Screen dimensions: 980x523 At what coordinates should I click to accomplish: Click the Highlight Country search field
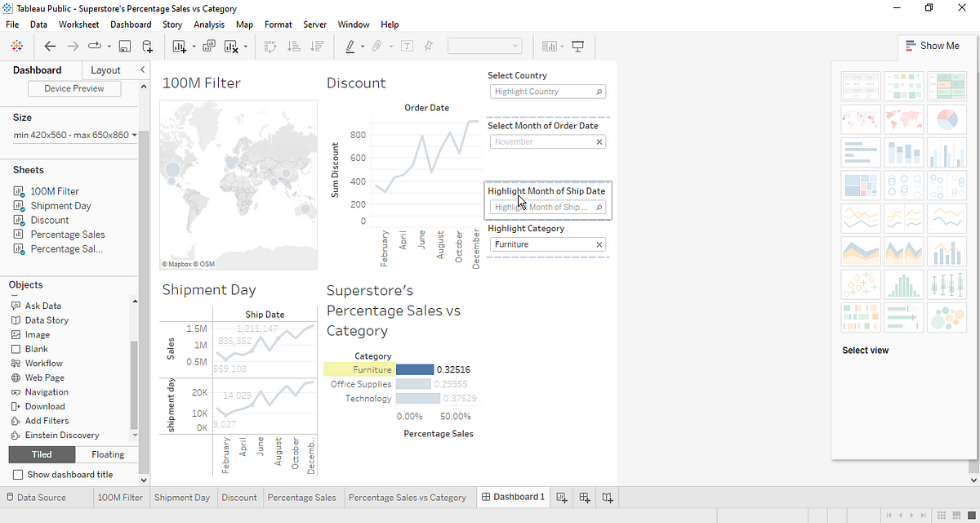(x=548, y=92)
